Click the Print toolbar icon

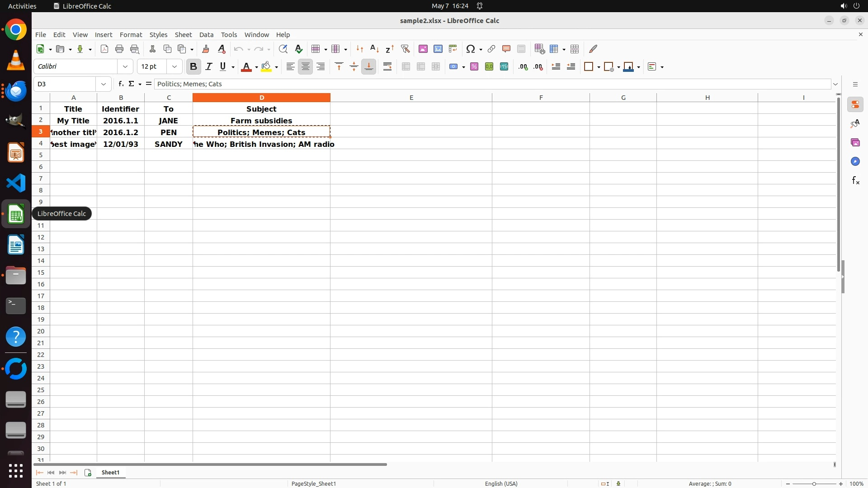119,49
